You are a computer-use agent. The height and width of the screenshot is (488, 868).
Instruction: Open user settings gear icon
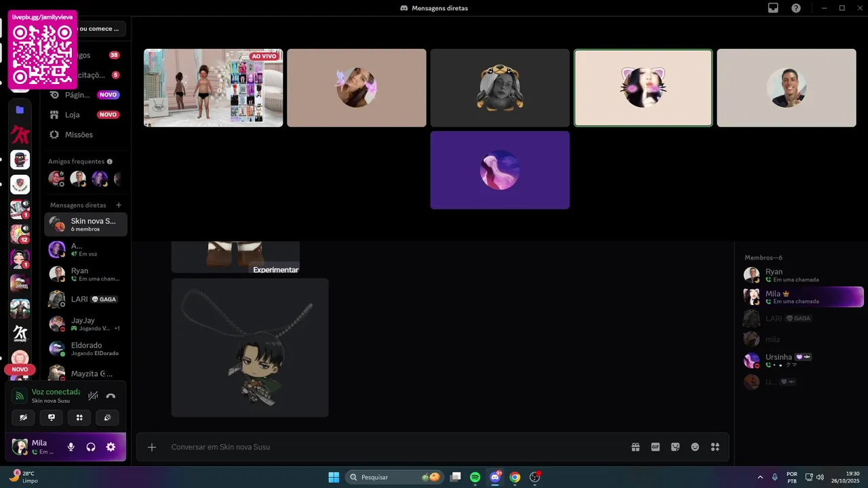111,447
